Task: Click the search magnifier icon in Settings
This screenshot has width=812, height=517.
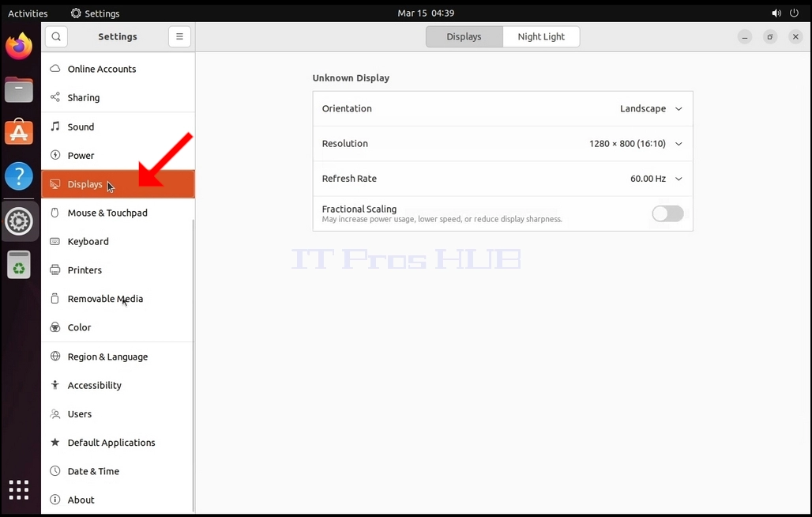Action: pyautogui.click(x=56, y=37)
